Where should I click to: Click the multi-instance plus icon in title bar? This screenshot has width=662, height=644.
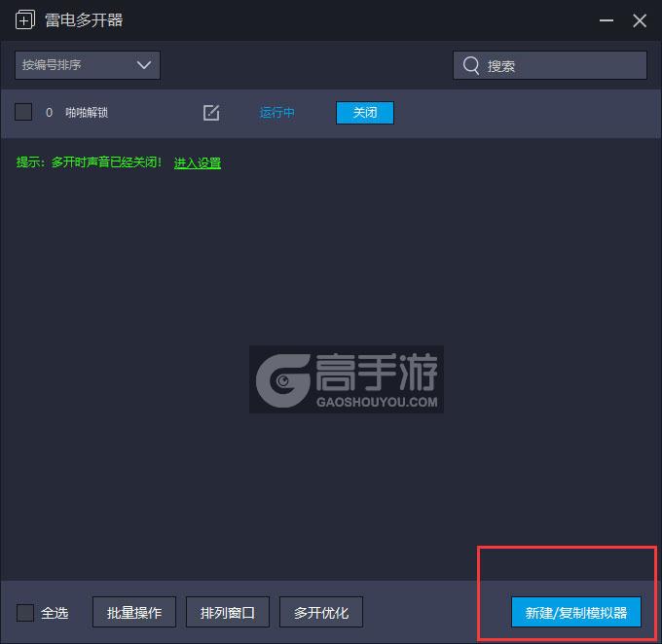[x=25, y=20]
